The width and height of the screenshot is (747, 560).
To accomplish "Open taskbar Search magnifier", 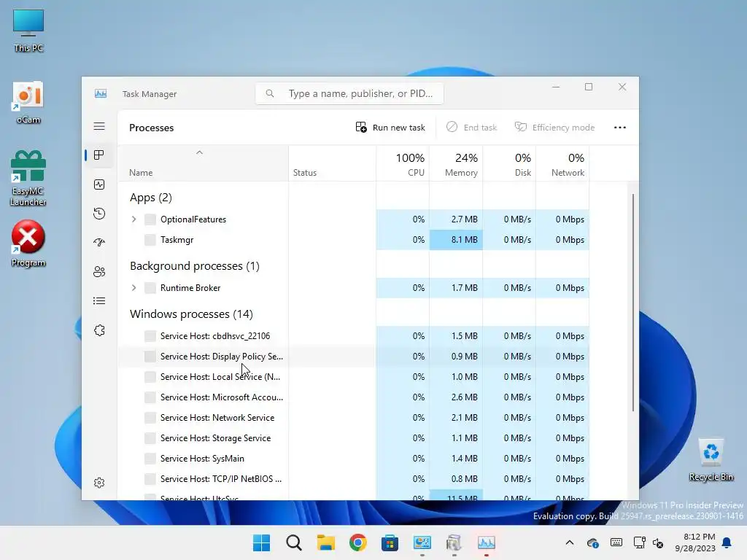I will pyautogui.click(x=293, y=542).
